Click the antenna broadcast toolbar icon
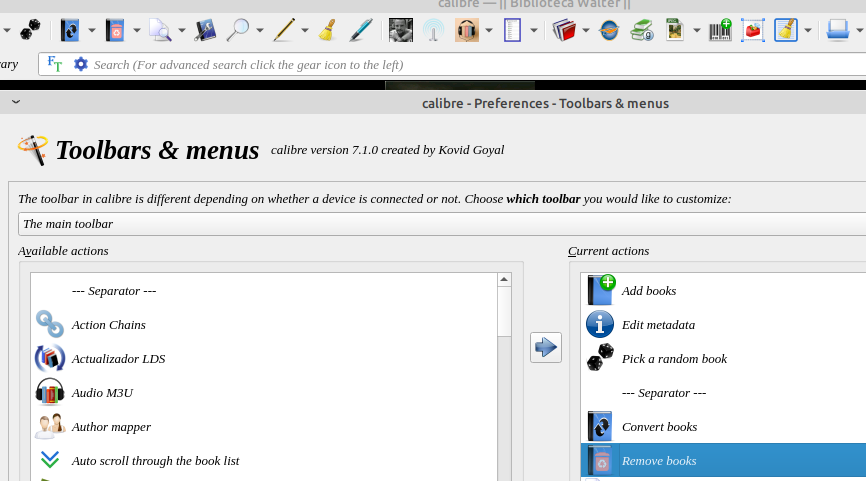Image resolution: width=866 pixels, height=481 pixels. (434, 30)
